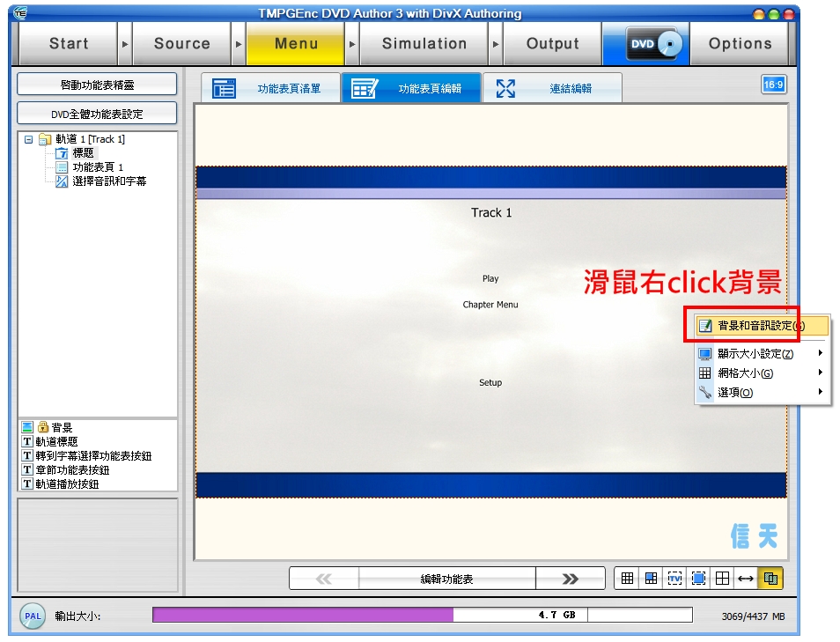Viewport: 840px width, 642px height.
Task: Toggle the blue-corner grid icon in bottom toolbar
Action: [651, 579]
